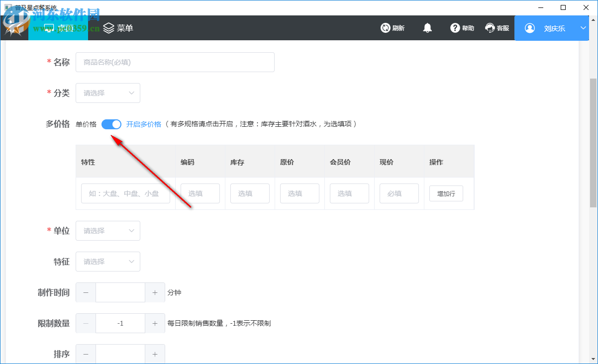598x364 pixels.
Task: Click the user avatar icon beside 刘庆乐
Action: point(530,28)
